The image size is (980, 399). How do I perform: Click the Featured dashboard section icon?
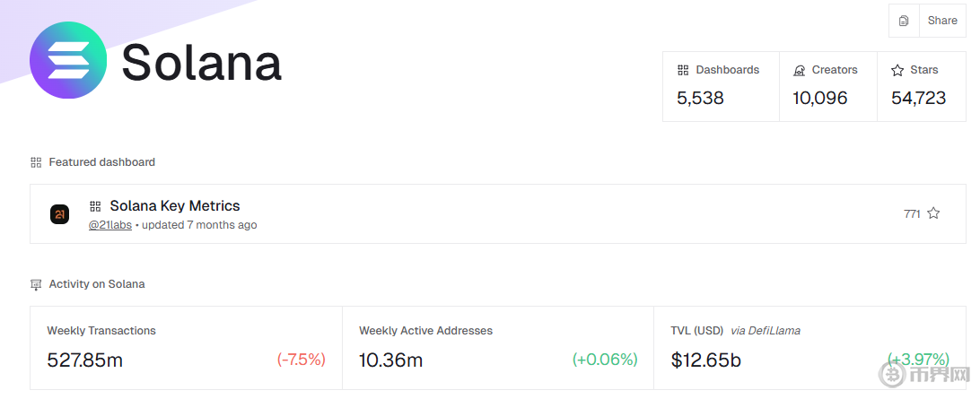click(x=36, y=162)
